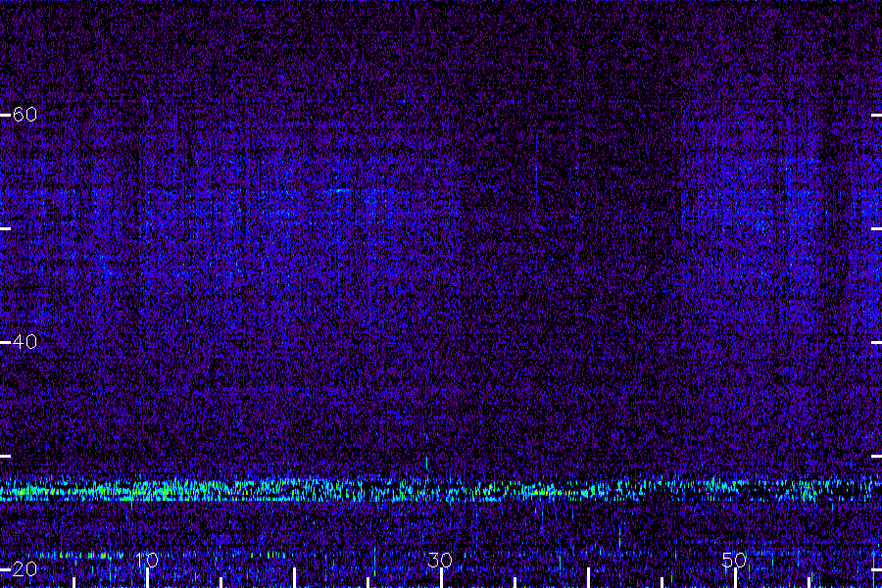Screen dimensions: 882x588
Task: Click the horizontal axis label 30
Action: (x=440, y=560)
